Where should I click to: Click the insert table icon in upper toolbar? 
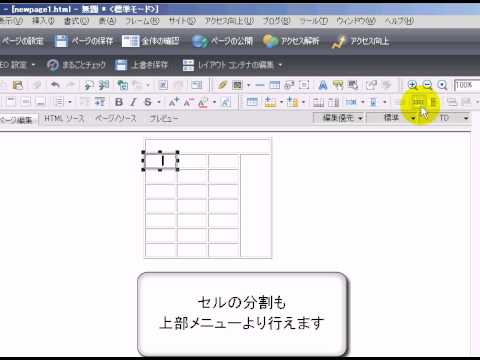(275, 85)
